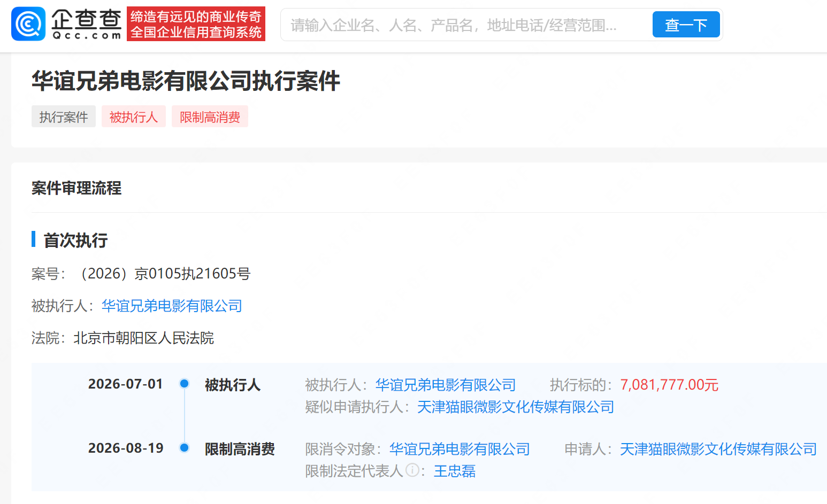Click the 2026-07-01 timeline dot
The height and width of the screenshot is (504, 827).
pyautogui.click(x=185, y=383)
